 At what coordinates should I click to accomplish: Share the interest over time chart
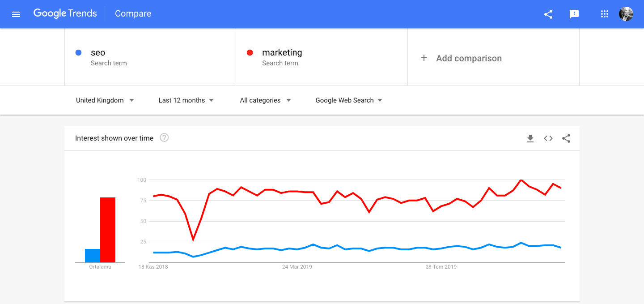[566, 138]
